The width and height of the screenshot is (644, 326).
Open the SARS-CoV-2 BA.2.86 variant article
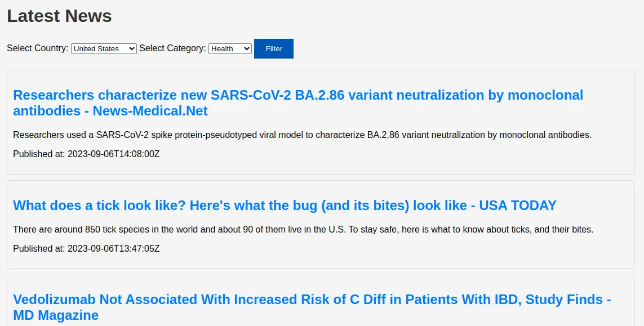[x=297, y=103]
